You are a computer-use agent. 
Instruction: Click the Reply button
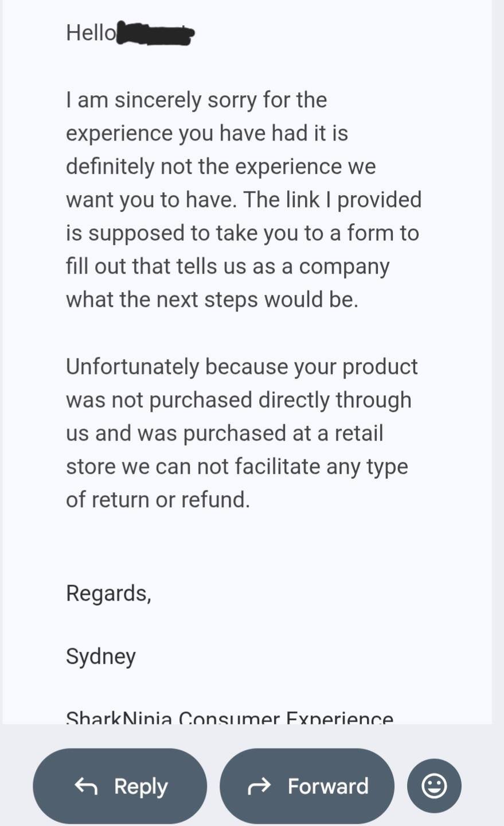coord(119,786)
